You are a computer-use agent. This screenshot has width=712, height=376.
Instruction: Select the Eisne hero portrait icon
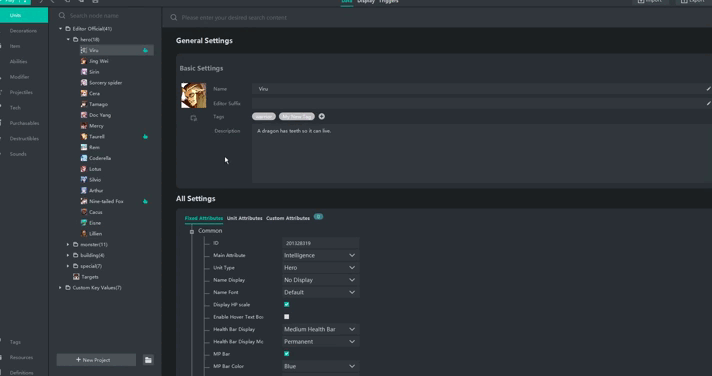[x=84, y=223]
